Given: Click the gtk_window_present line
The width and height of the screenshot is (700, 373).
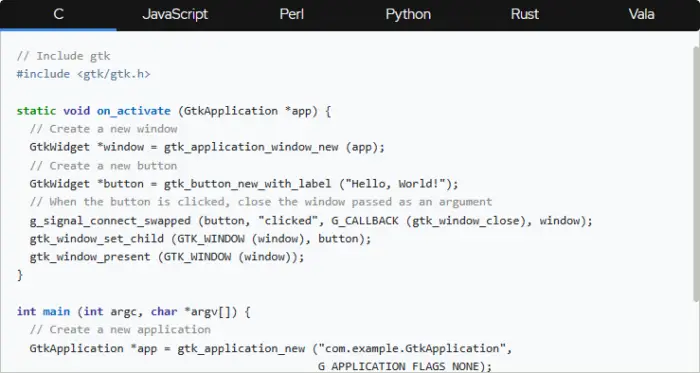Looking at the screenshot, I should point(167,257).
